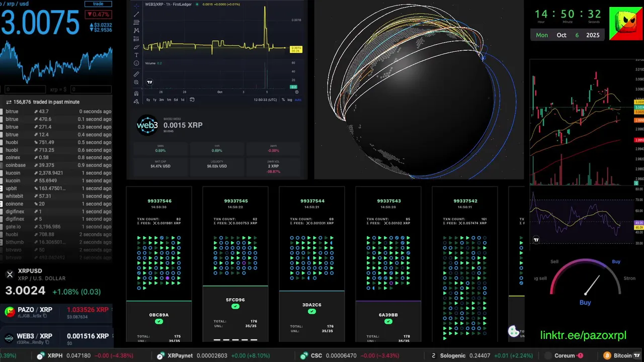Image resolution: width=644 pixels, height=362 pixels.
Task: Select the brush drawing tool
Action: tap(136, 47)
